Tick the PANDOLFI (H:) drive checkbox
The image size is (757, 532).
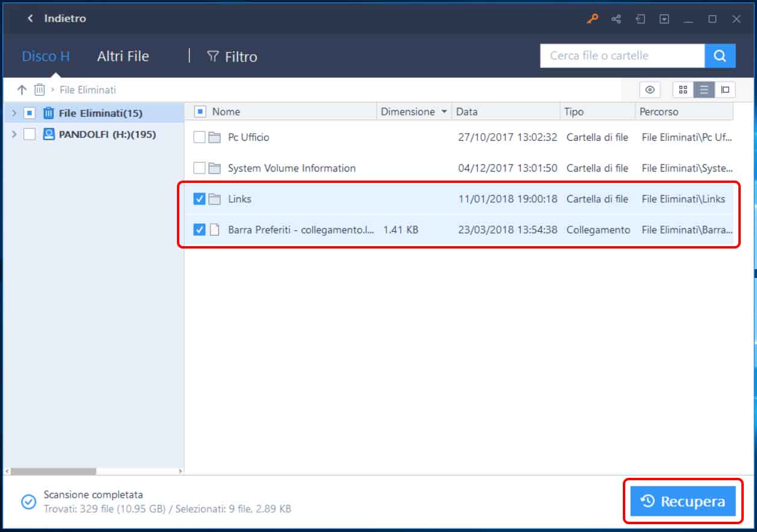click(x=29, y=134)
